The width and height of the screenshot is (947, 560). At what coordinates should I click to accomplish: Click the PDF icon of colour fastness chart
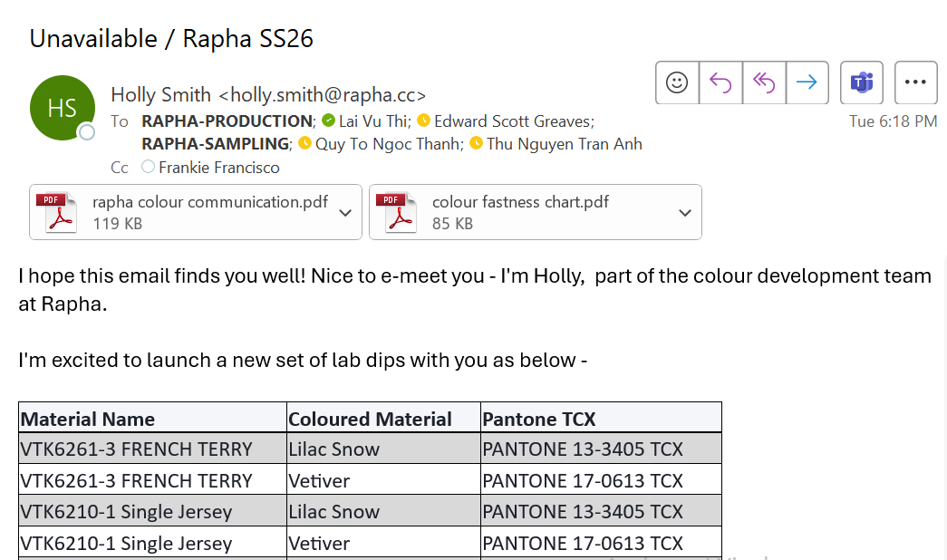point(396,212)
